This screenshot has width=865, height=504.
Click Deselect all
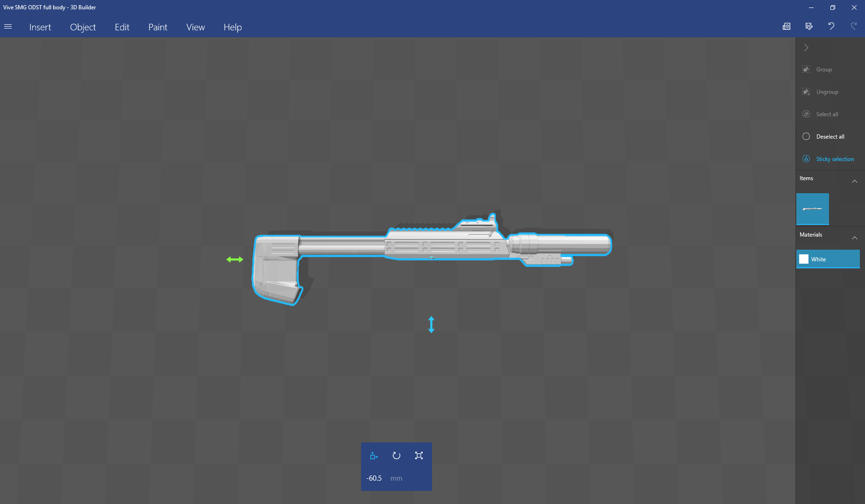tap(830, 137)
